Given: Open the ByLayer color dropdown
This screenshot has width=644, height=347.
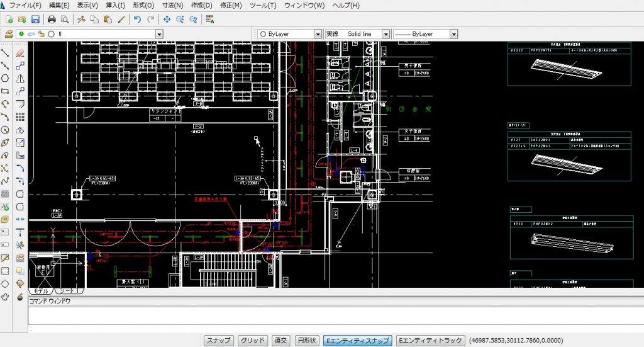Looking at the screenshot, I should pyautogui.click(x=318, y=34).
